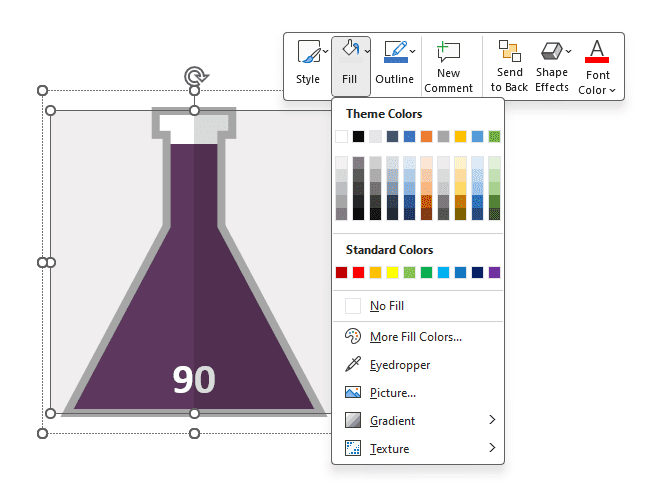Open Shape Effects
657x493 pixels.
tap(552, 66)
